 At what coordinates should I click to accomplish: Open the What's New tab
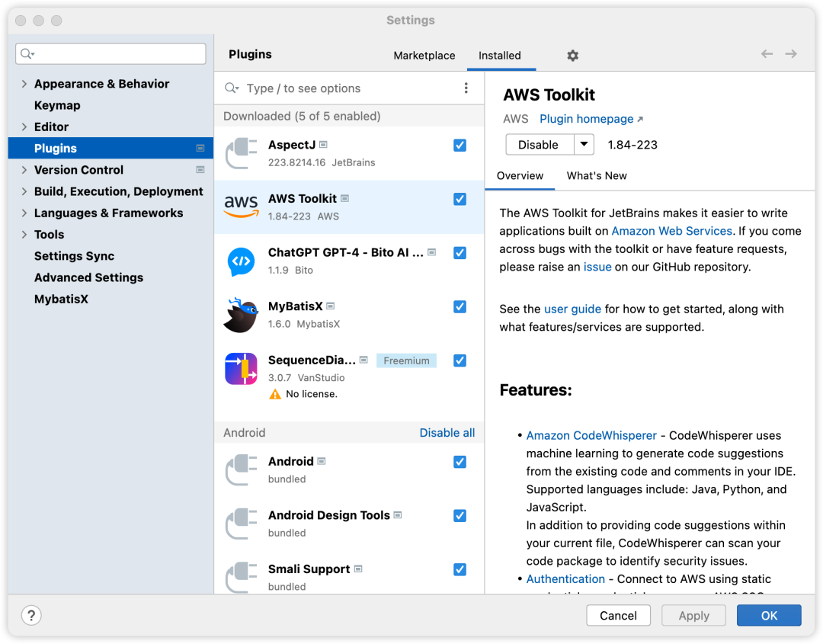pyautogui.click(x=597, y=176)
